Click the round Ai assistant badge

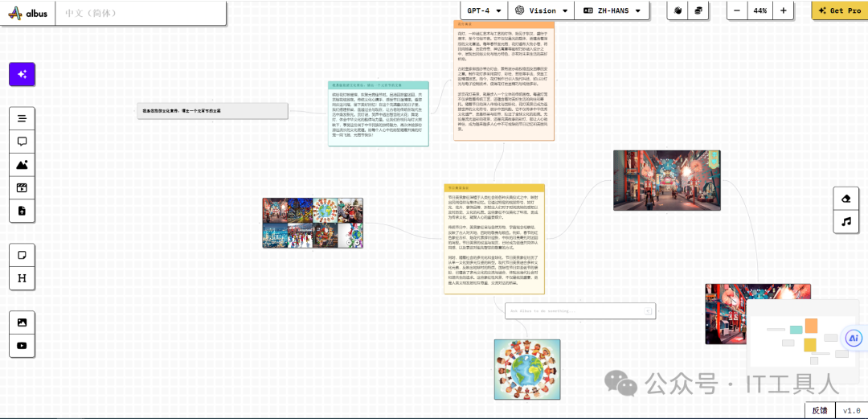pyautogui.click(x=853, y=338)
